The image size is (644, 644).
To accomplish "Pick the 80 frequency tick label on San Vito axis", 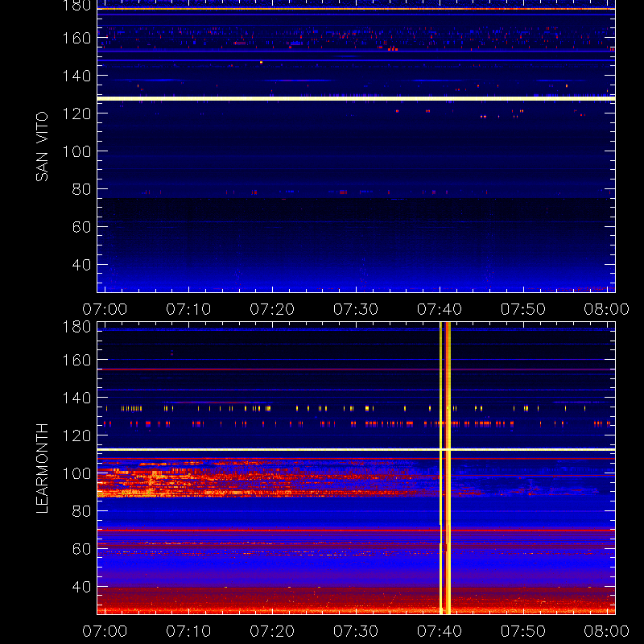I will [x=81, y=189].
